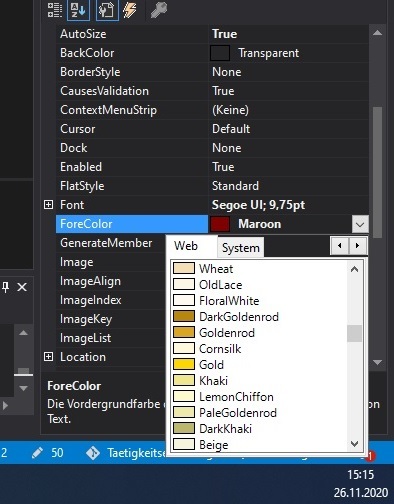Select the Cursor property row
394x504 pixels.
(x=212, y=129)
